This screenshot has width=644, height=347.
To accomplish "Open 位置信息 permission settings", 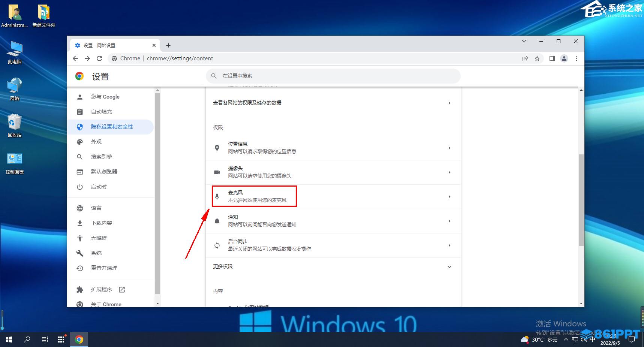I will [x=333, y=148].
